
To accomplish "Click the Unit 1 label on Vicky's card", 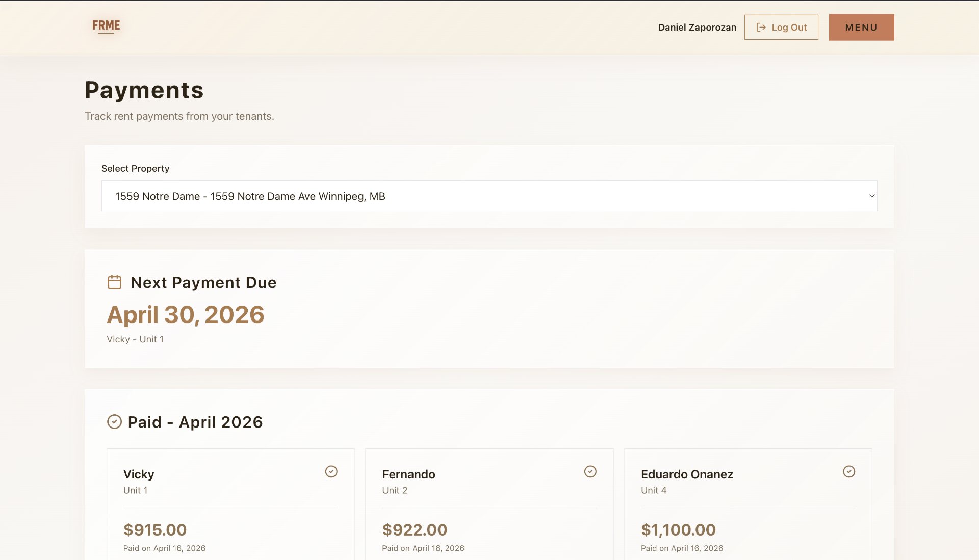I will [x=136, y=490].
